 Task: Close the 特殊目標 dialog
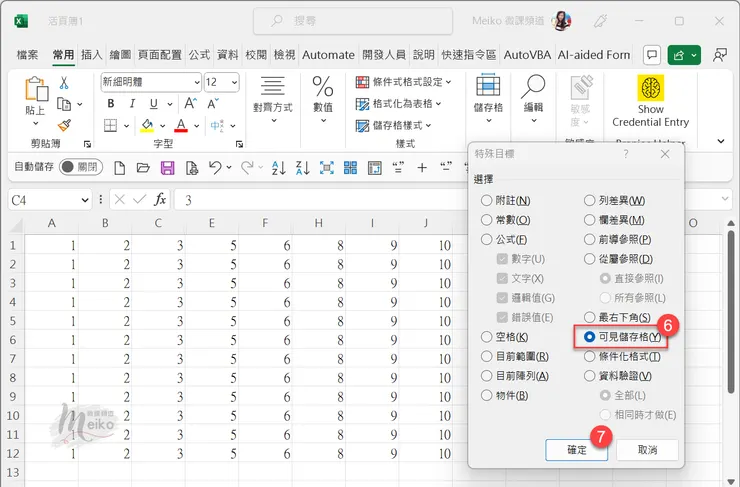[x=665, y=154]
